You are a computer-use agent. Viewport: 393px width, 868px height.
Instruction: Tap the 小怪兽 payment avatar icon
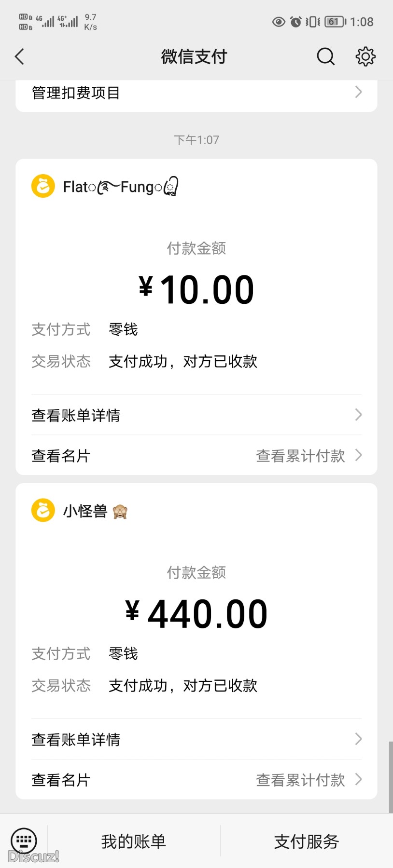(43, 510)
